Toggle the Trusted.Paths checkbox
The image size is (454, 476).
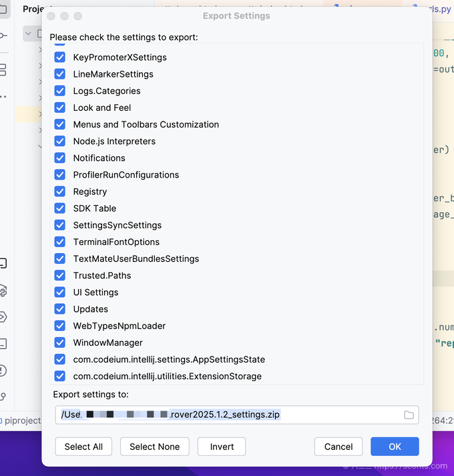tap(60, 275)
